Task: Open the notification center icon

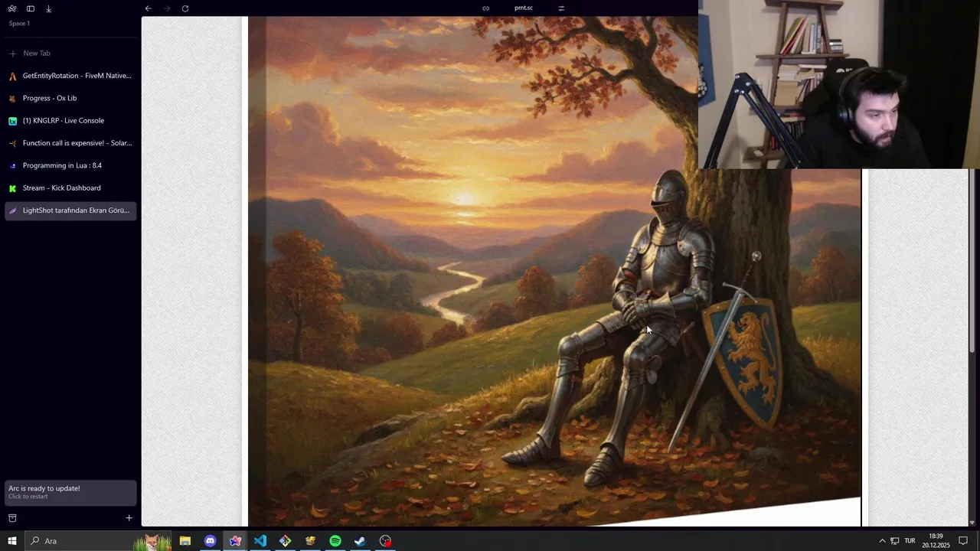Action: point(964,541)
